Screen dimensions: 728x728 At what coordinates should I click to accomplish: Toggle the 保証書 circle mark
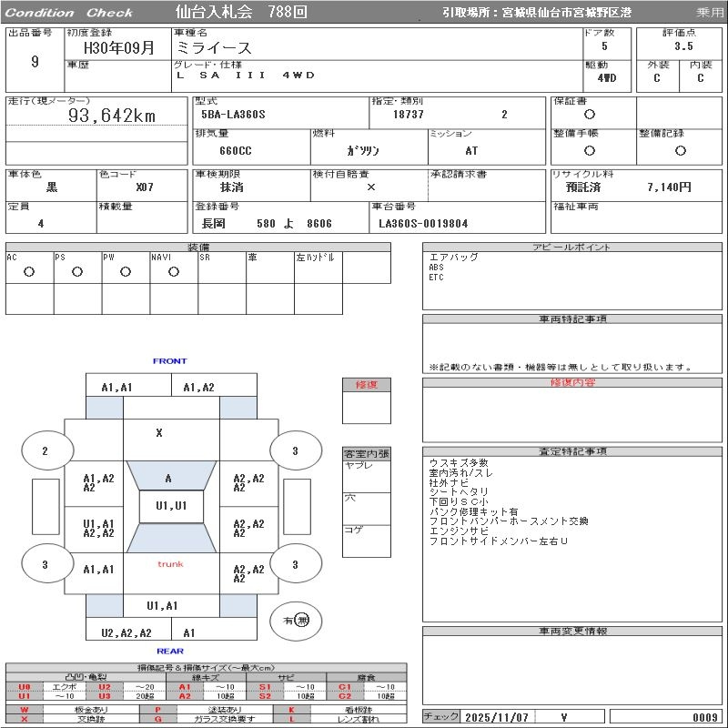click(x=590, y=115)
